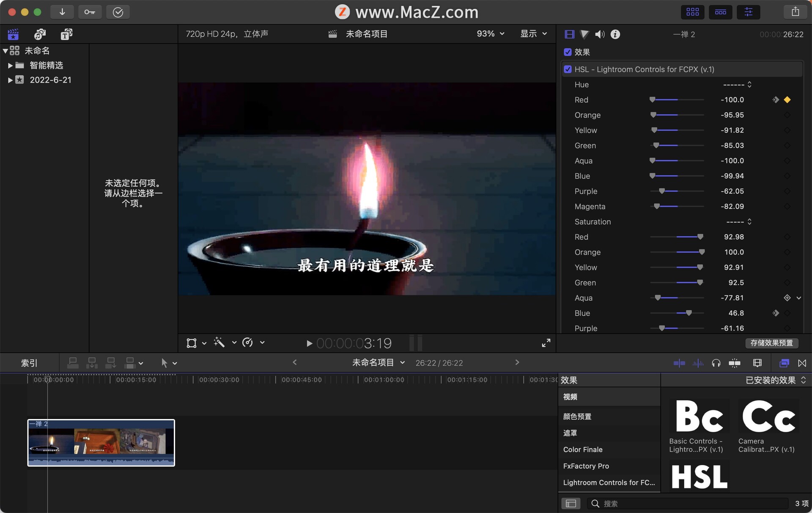Viewport: 812px width, 513px height.
Task: Click the 索引 index button
Action: tap(29, 363)
